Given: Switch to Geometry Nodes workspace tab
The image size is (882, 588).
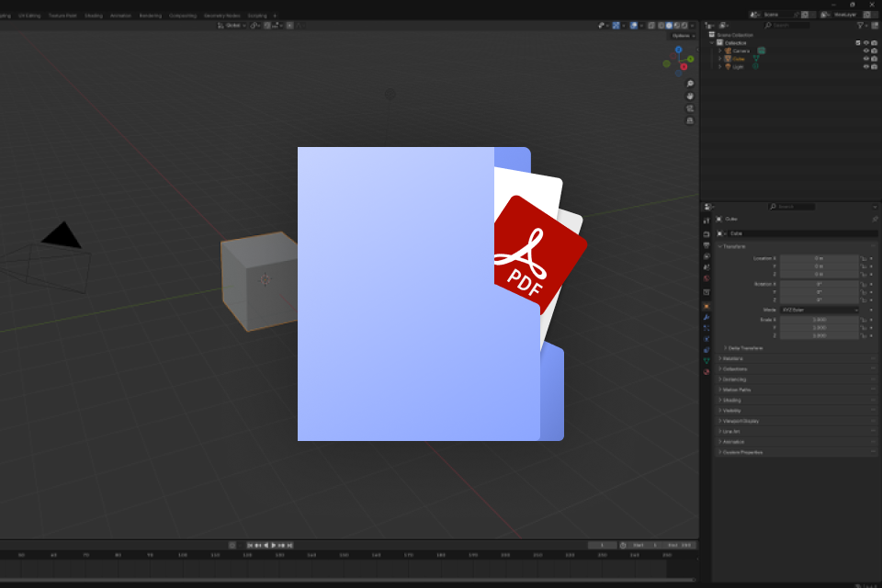Looking at the screenshot, I should click(221, 16).
